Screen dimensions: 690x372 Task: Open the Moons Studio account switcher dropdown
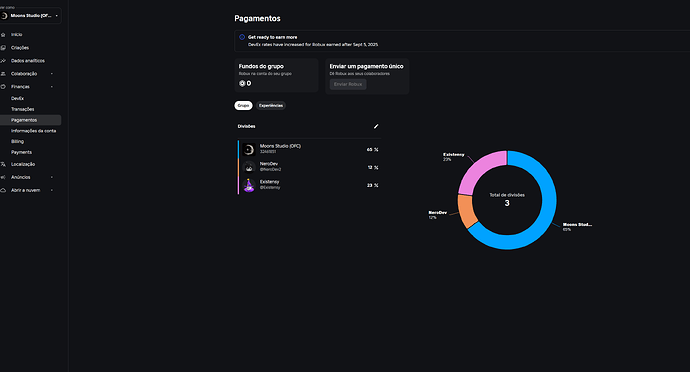coord(30,15)
